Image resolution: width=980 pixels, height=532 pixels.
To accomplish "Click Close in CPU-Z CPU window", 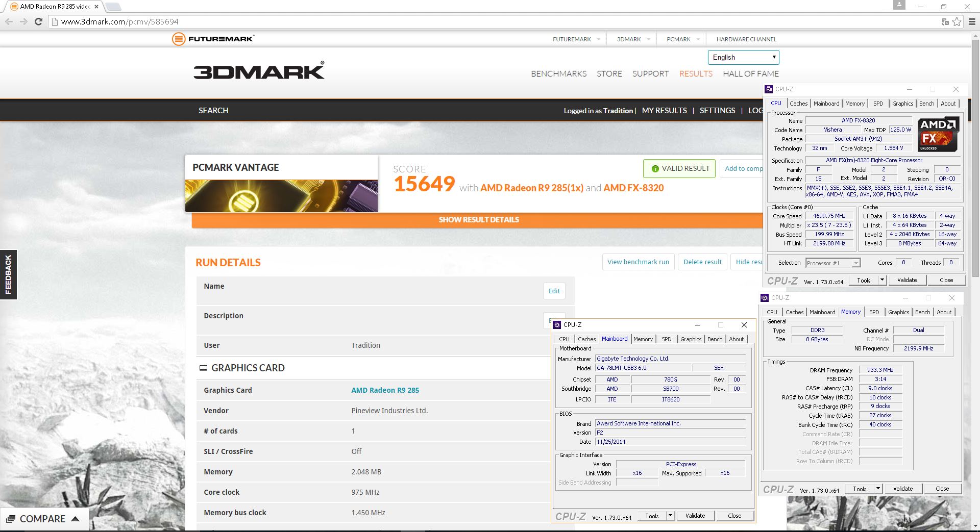I will (946, 280).
